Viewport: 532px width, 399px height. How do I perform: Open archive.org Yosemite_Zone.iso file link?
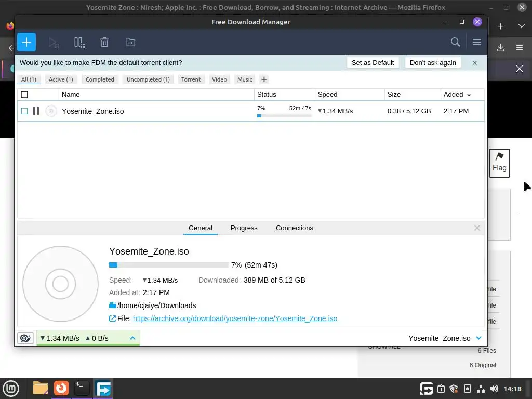coord(235,318)
